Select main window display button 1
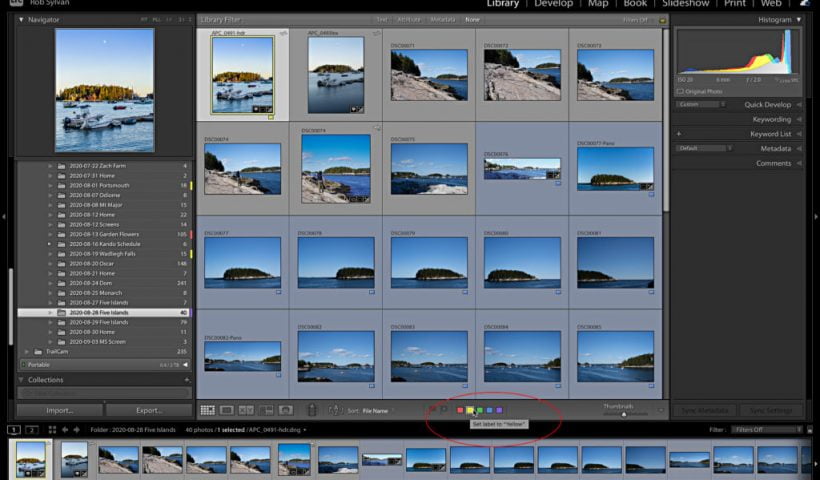The image size is (820, 480). [14, 430]
